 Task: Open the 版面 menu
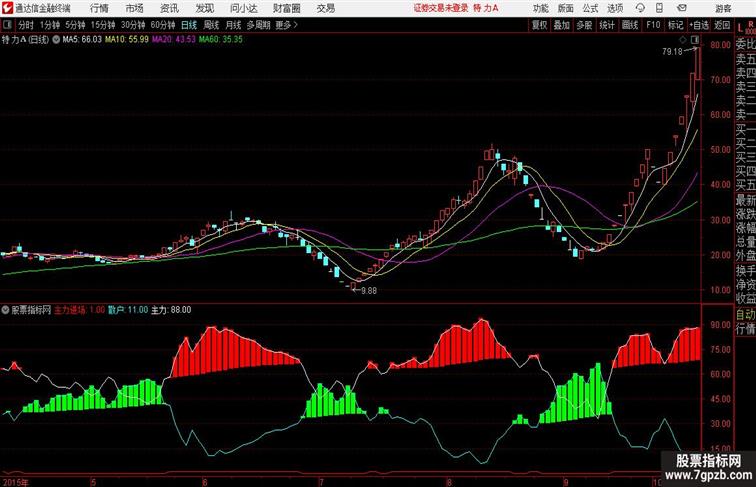pyautogui.click(x=565, y=8)
